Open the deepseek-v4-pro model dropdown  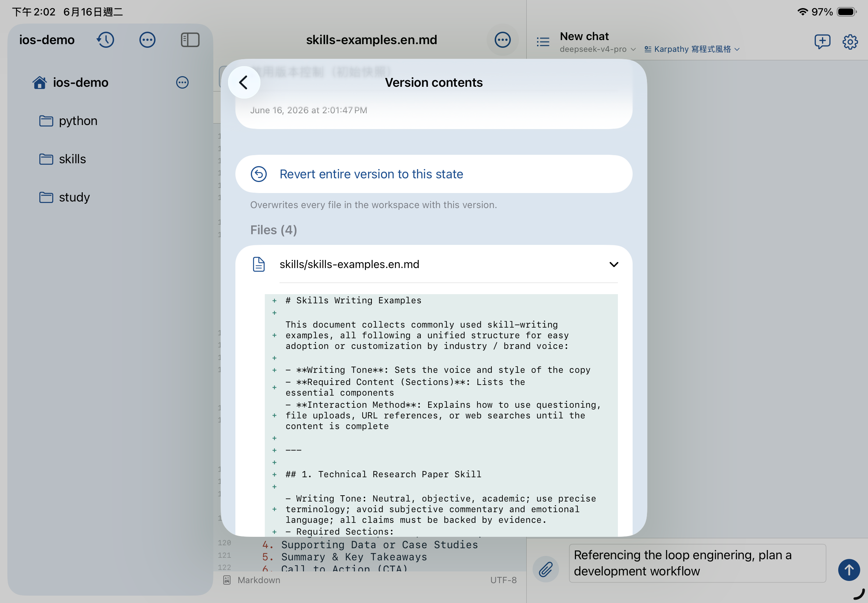[x=598, y=49]
